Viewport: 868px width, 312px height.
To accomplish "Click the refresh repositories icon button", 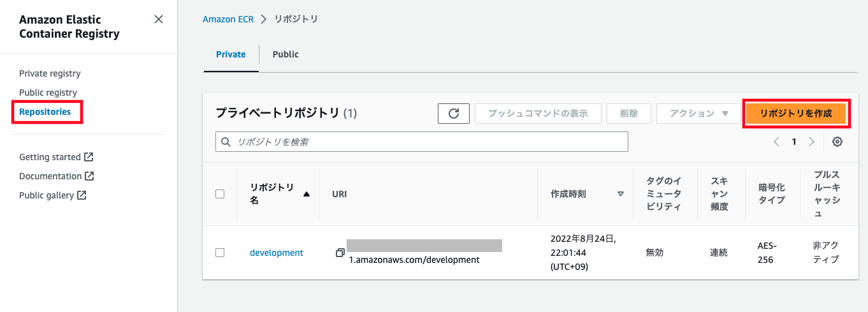I will pos(454,114).
